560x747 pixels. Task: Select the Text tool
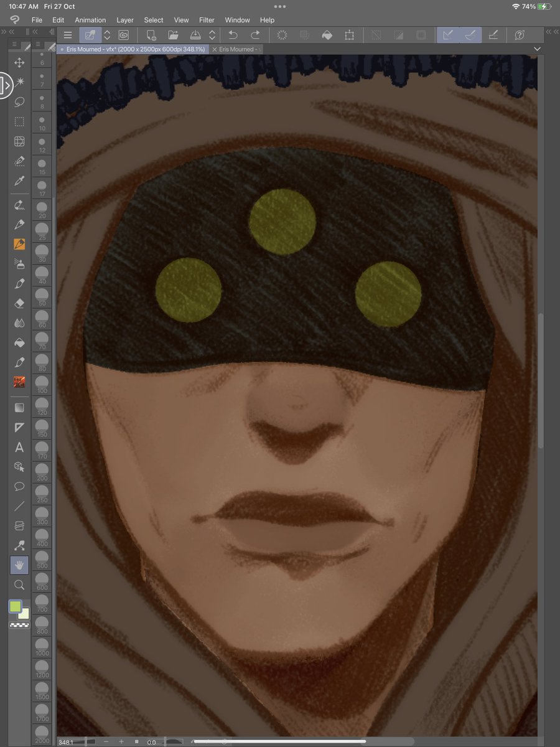tap(19, 447)
